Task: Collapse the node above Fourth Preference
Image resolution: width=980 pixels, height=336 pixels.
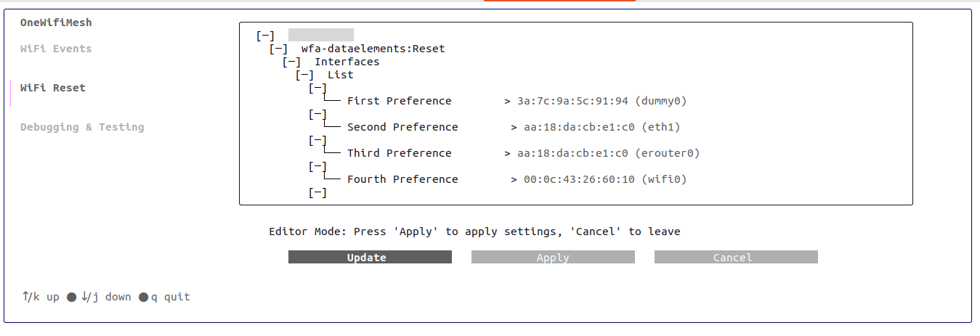Action: point(317,166)
